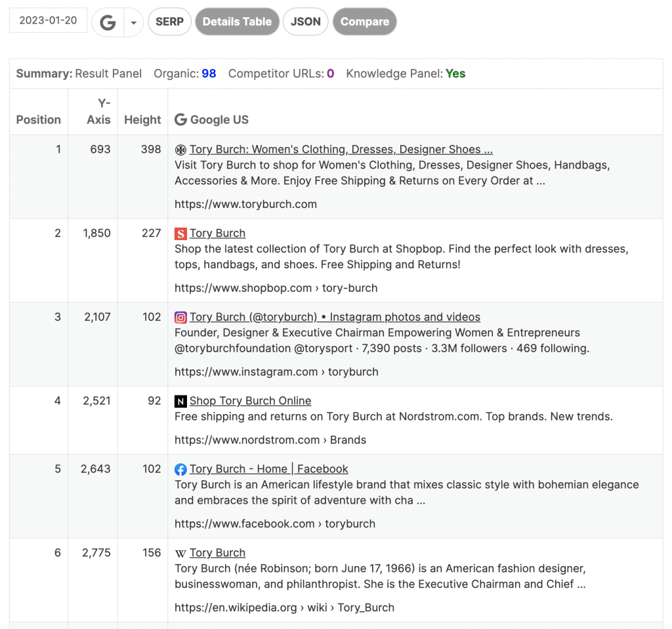Click Height value 398
The width and height of the screenshot is (672, 629).
(x=151, y=149)
